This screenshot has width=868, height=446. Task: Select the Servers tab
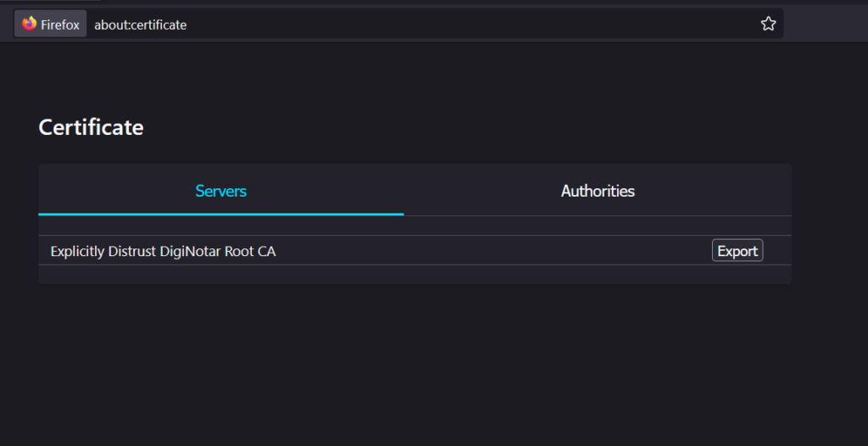pyautogui.click(x=221, y=191)
